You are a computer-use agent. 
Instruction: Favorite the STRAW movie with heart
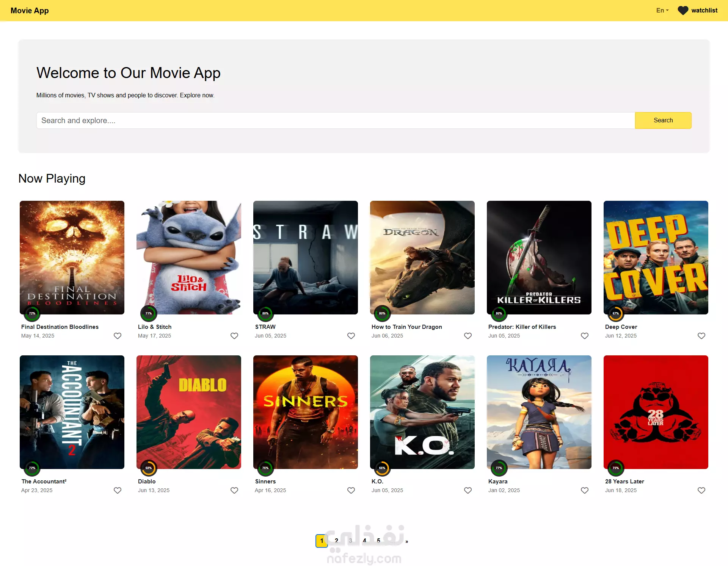351,336
